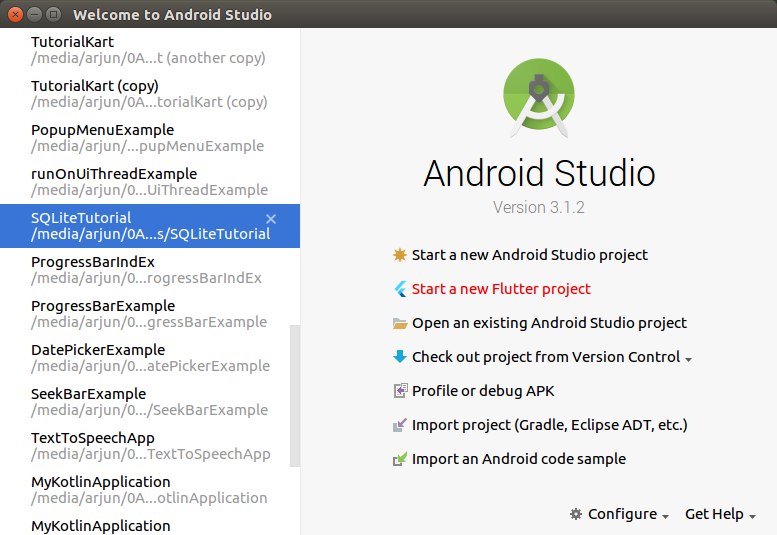Click the Import project arrow icon
Image resolution: width=777 pixels, height=535 pixels.
400,425
